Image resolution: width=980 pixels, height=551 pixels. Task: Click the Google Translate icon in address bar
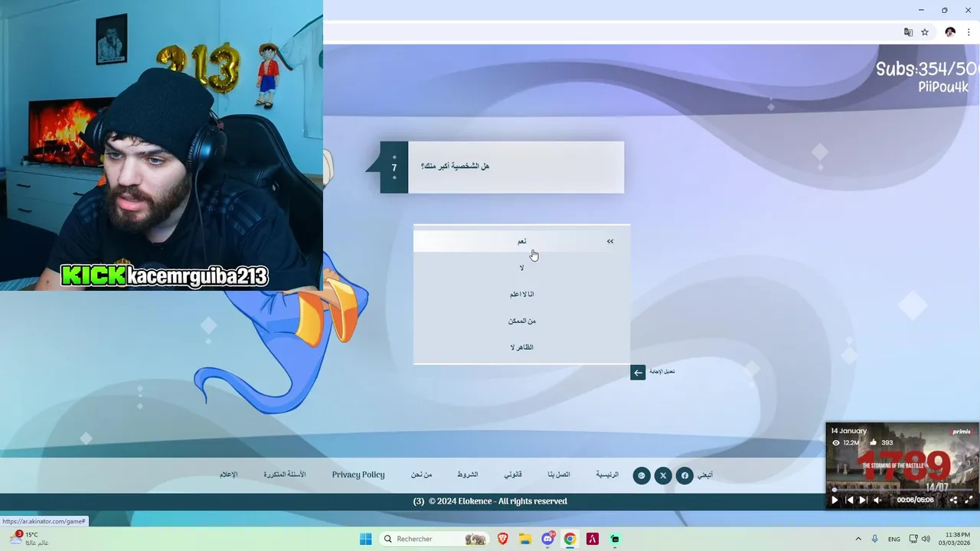tap(908, 32)
